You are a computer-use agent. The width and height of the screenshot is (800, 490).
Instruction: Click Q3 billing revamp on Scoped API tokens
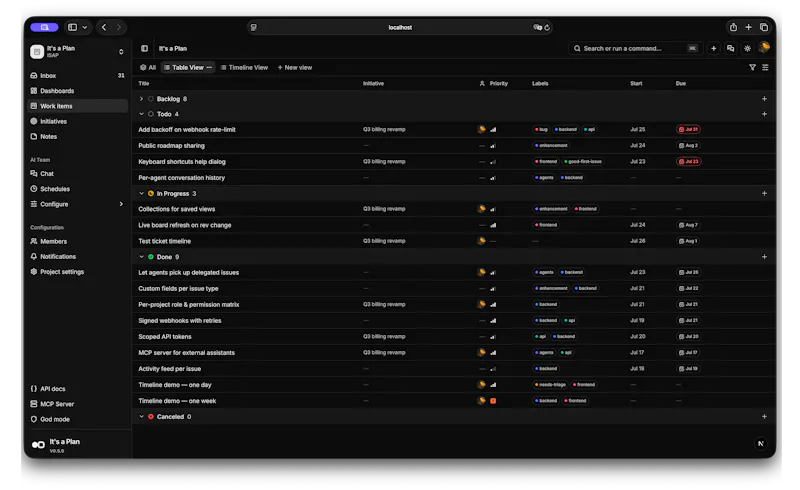384,337
